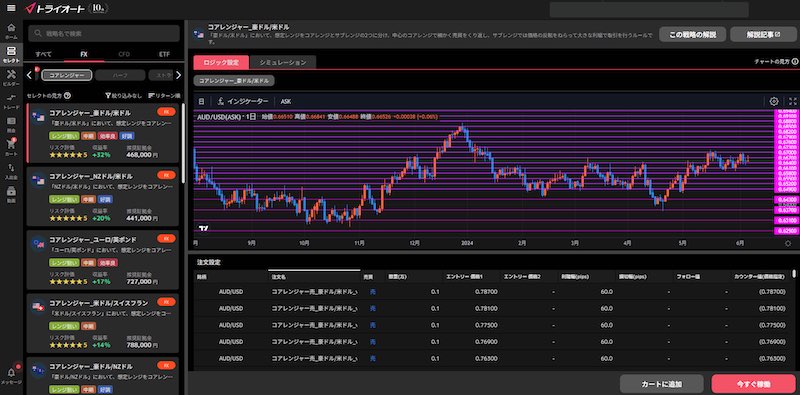Toggle chart fullscreen mode
The width and height of the screenshot is (800, 395).
tap(792, 101)
